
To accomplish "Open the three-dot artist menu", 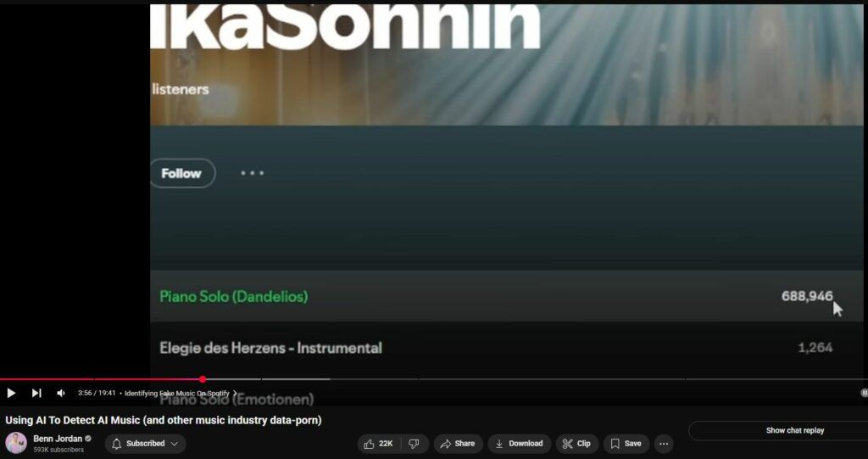I will point(252,173).
